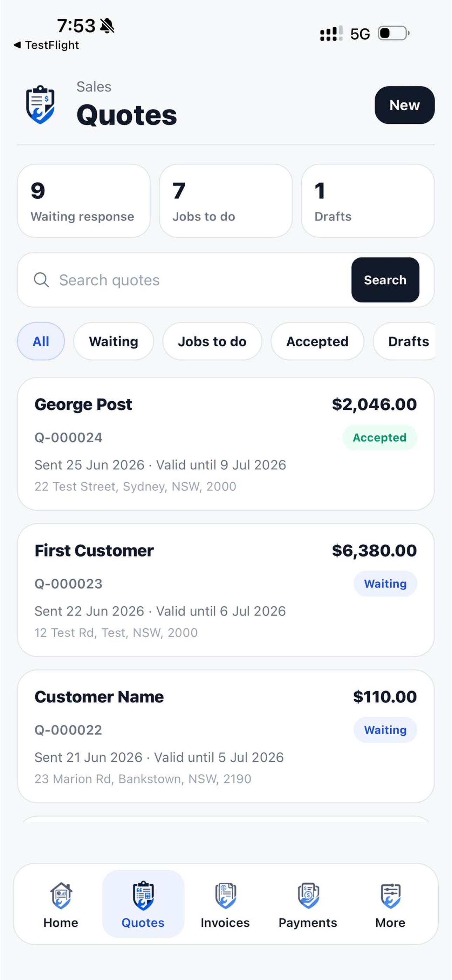Open the Home tab icon
Screen dimensions: 452x980
click(x=61, y=895)
